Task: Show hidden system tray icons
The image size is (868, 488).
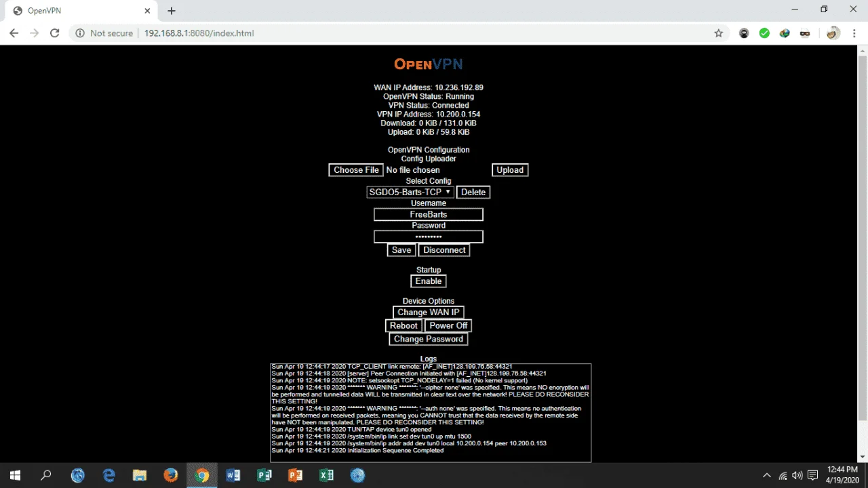Action: [767, 476]
